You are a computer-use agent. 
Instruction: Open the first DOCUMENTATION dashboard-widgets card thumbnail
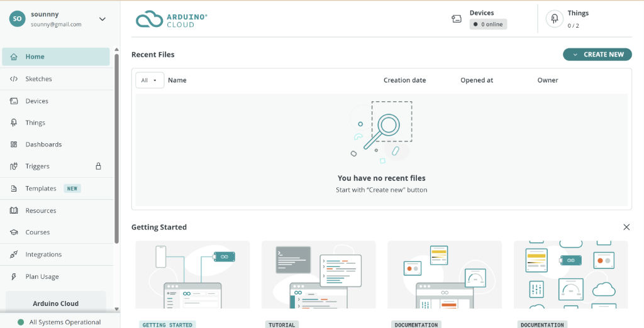[x=445, y=275]
